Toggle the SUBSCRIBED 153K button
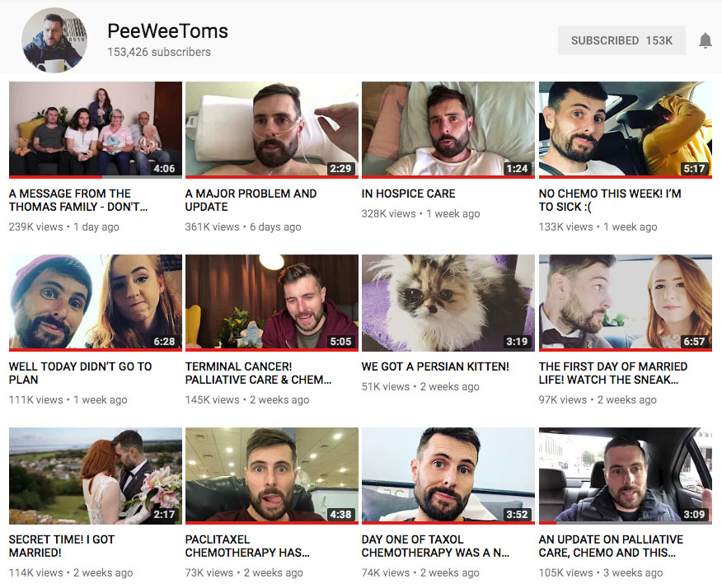This screenshot has width=722, height=588. point(621,40)
